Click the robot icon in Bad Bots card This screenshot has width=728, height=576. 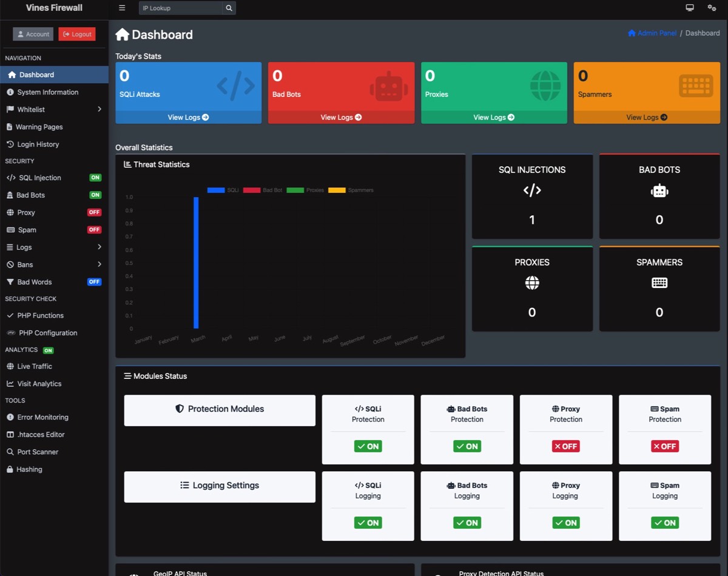[x=389, y=86]
